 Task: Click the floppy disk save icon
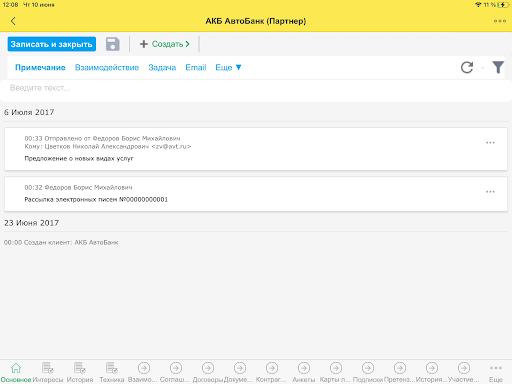(113, 44)
